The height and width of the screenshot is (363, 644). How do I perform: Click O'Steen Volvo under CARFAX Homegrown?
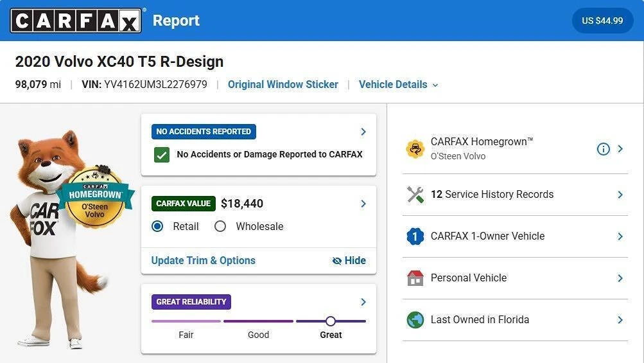click(x=458, y=156)
